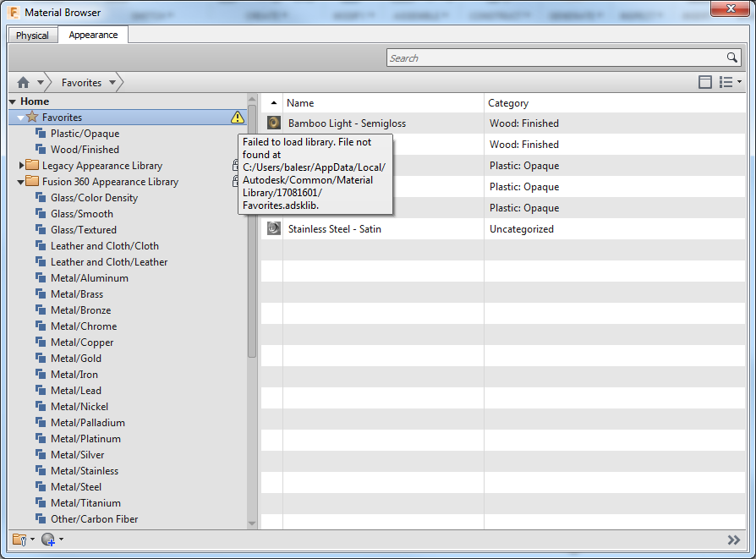
Task: Open the view options dropdown arrow
Action: click(x=737, y=81)
